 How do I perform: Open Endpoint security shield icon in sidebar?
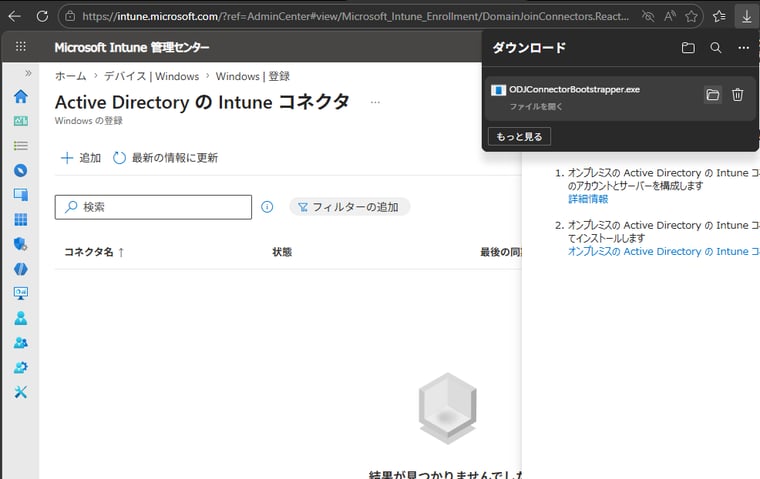point(21,244)
